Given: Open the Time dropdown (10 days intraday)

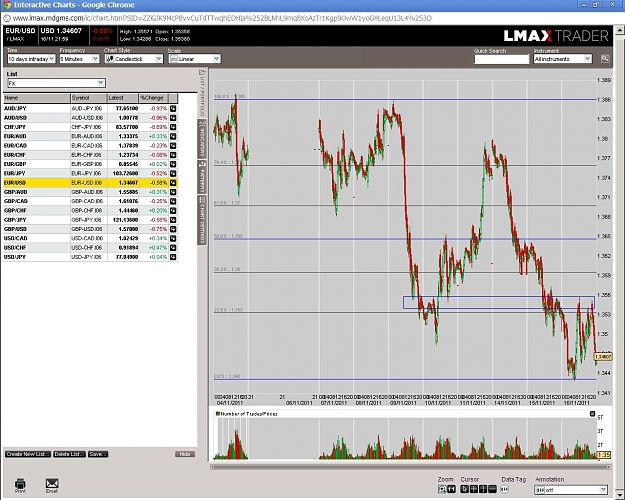Looking at the screenshot, I should click(31, 59).
